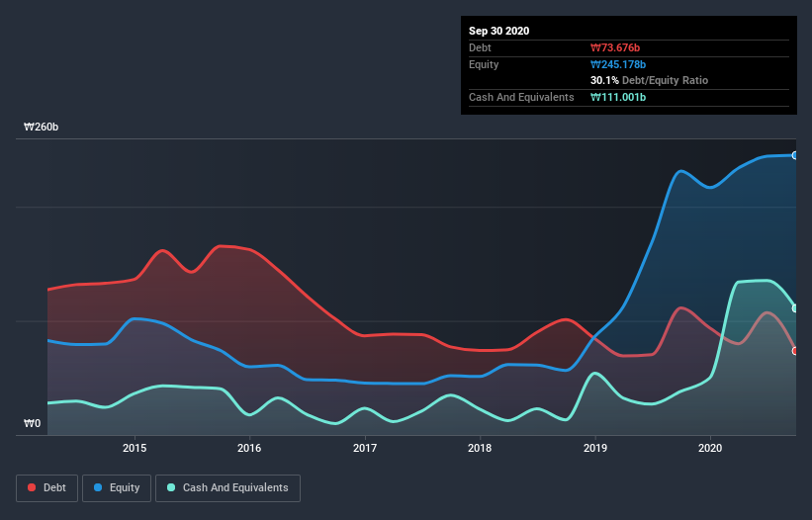
Task: Click the ₩260b y-axis label
Action: [x=42, y=127]
